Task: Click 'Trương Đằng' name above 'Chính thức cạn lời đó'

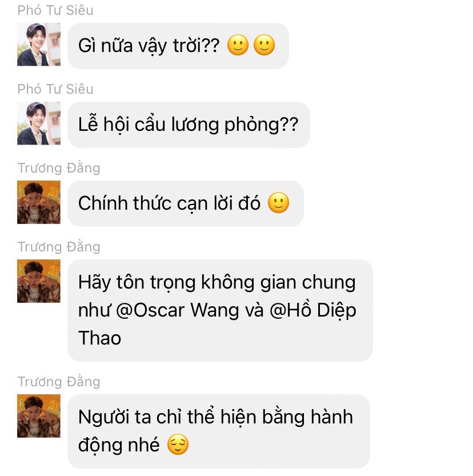Action: point(59,168)
